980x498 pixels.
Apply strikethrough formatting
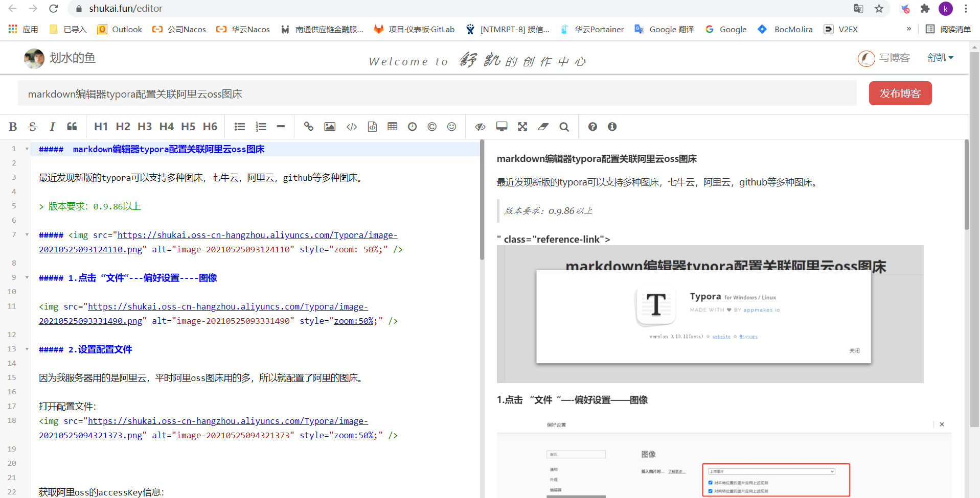(33, 127)
